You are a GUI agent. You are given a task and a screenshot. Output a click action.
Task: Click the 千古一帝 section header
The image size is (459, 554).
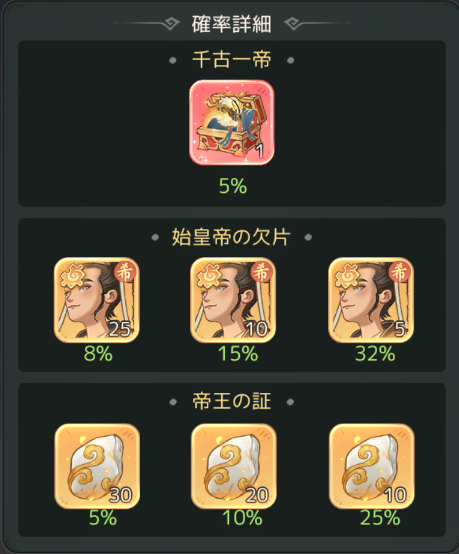pos(231,60)
